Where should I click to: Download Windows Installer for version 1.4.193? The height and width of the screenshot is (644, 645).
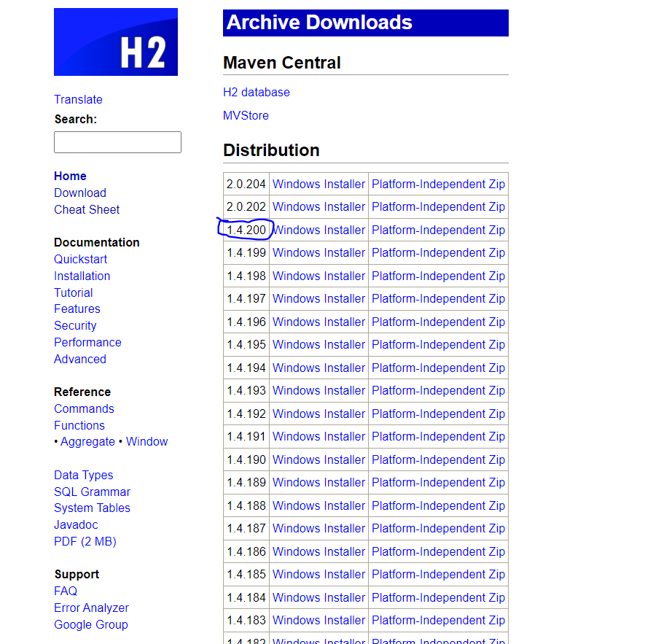coord(318,390)
